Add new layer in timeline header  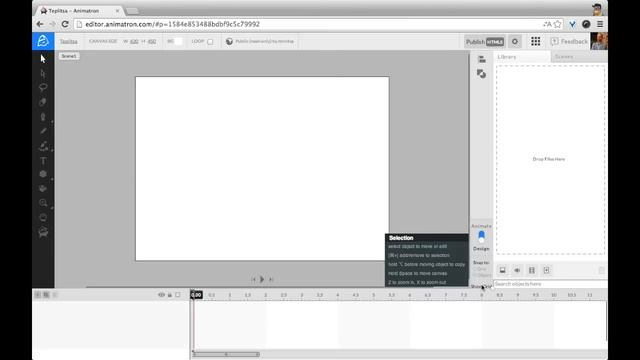(x=38, y=295)
